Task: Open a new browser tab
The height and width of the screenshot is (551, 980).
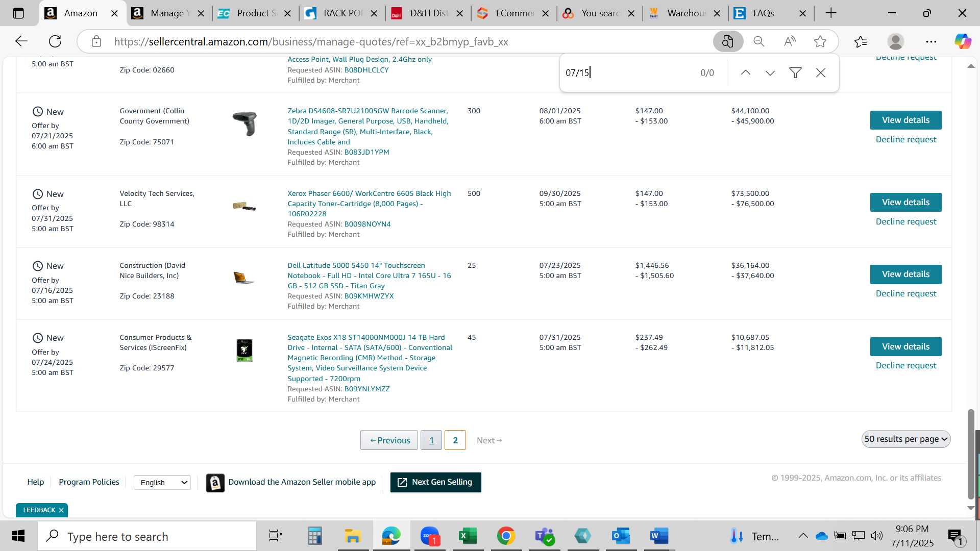Action: [x=831, y=13]
